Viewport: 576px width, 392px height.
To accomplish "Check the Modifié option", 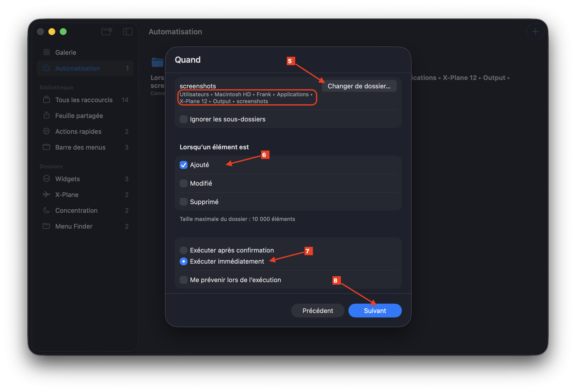I will pyautogui.click(x=183, y=183).
